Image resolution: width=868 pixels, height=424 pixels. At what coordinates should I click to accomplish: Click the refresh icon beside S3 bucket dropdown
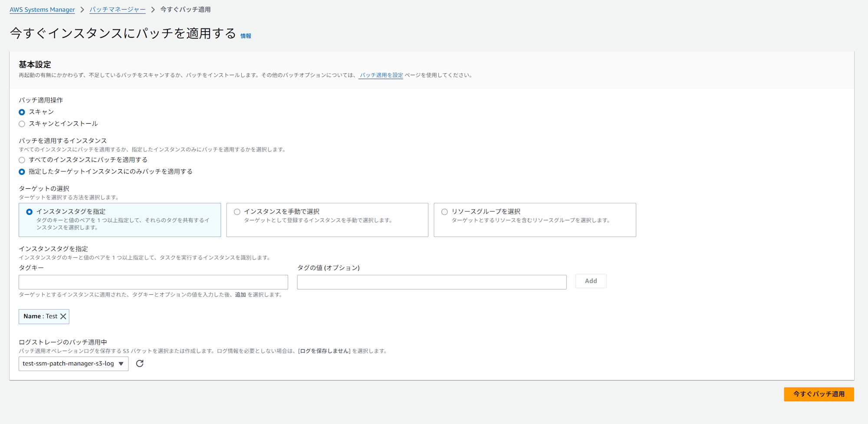pos(140,364)
